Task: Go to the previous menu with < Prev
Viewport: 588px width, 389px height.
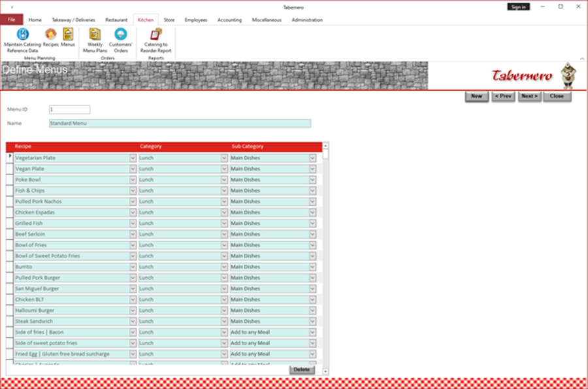Action: click(503, 96)
